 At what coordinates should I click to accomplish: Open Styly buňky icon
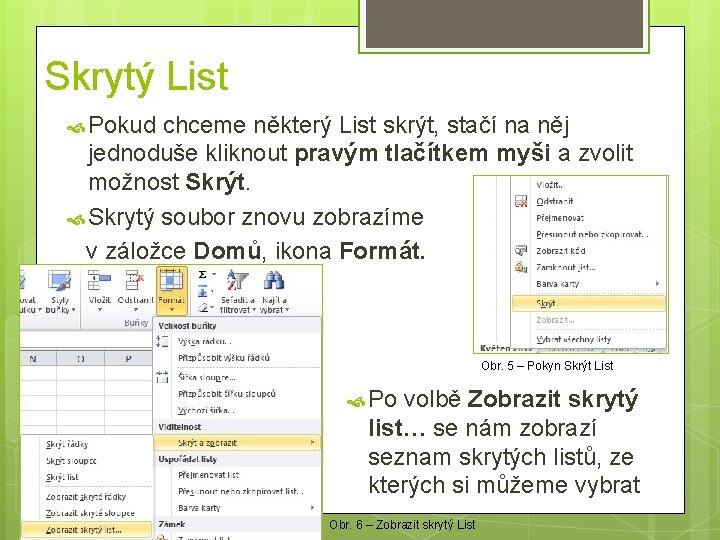tap(59, 281)
